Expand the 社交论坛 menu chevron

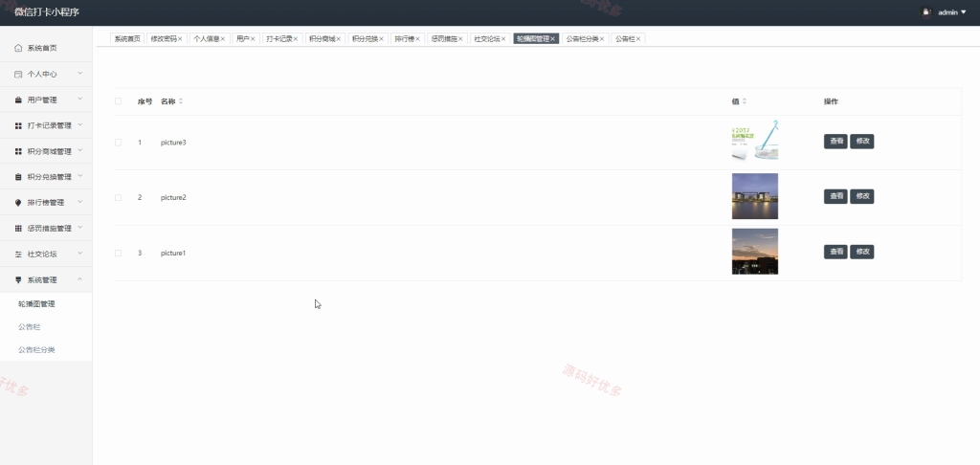[x=80, y=254]
